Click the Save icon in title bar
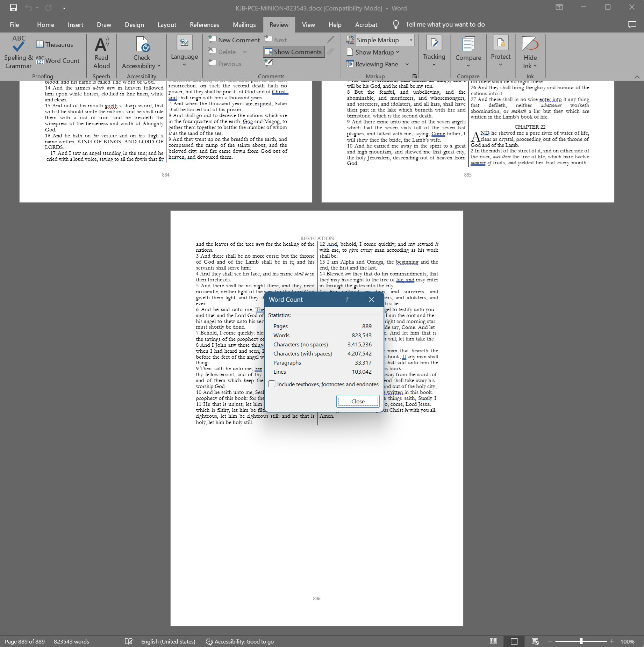The image size is (644, 647). click(x=13, y=8)
